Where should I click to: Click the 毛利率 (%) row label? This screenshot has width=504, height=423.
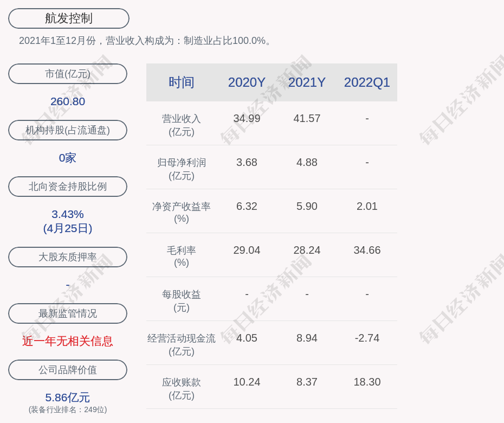tap(182, 257)
